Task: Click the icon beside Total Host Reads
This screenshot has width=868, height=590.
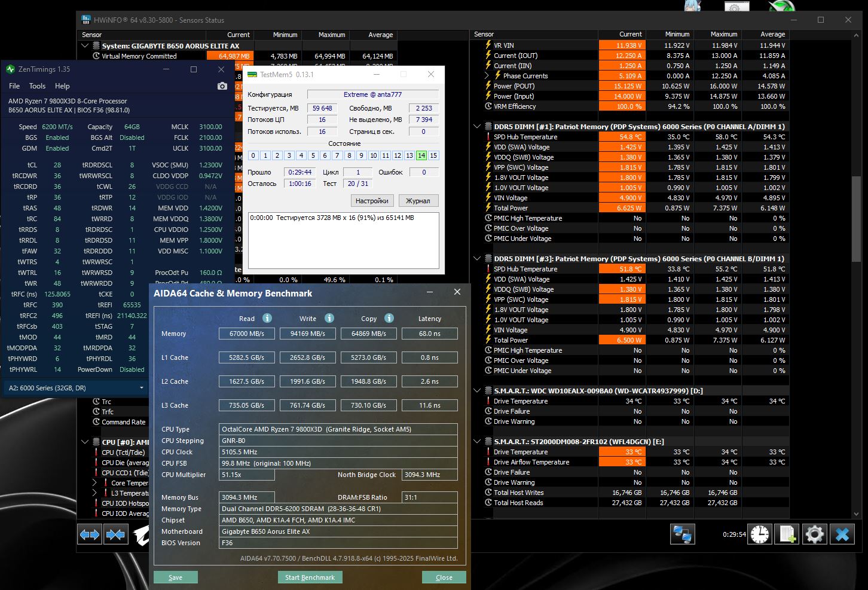Action: coord(488,503)
